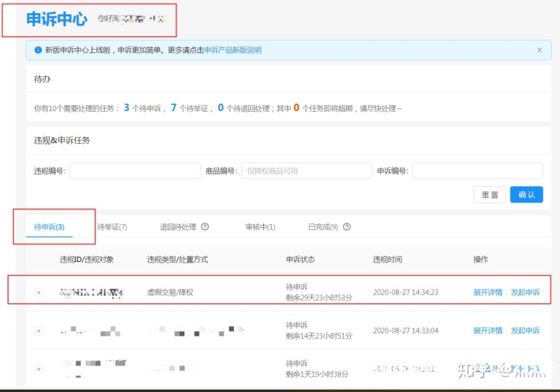Click into the 申诉编号 input field
Screen dimensions: 560x392
[477, 171]
